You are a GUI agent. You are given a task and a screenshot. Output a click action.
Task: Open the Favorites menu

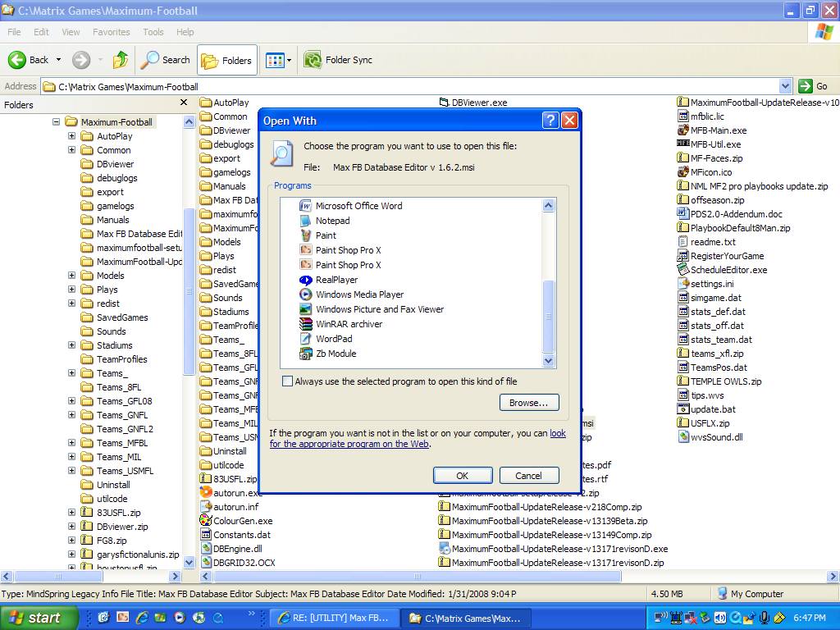[111, 32]
